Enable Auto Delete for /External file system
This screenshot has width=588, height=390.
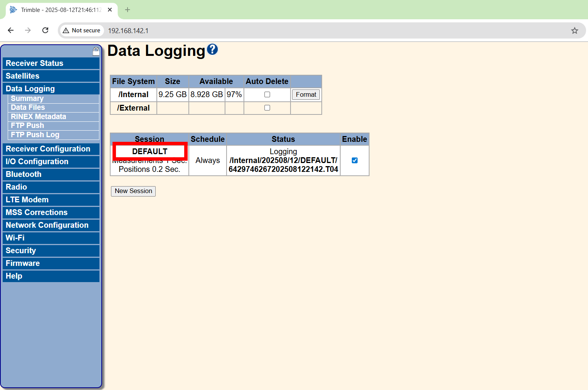tap(267, 108)
